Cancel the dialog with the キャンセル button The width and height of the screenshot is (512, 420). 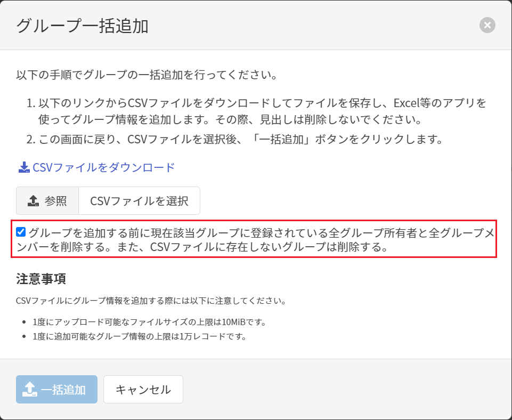pos(143,390)
